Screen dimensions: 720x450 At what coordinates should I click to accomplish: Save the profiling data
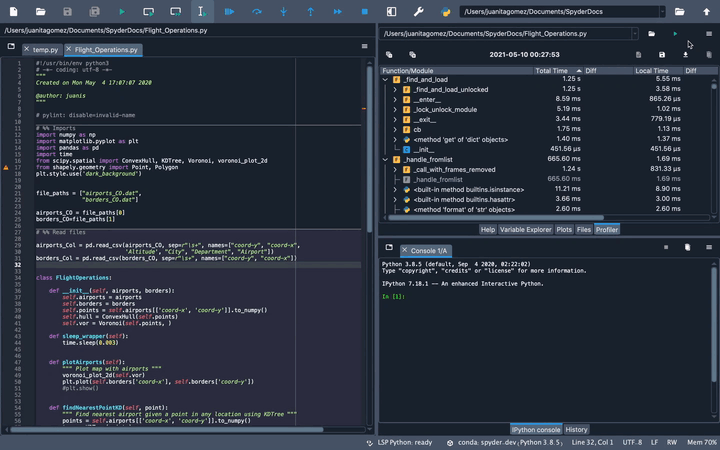coord(662,55)
